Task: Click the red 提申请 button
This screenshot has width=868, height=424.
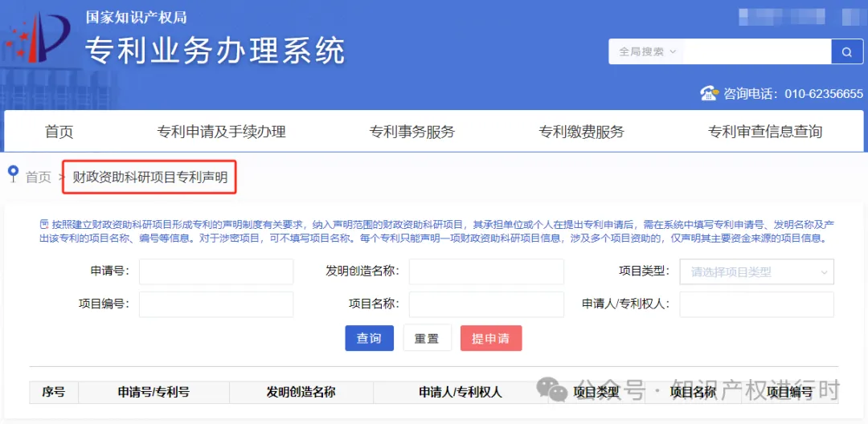Action: [491, 338]
